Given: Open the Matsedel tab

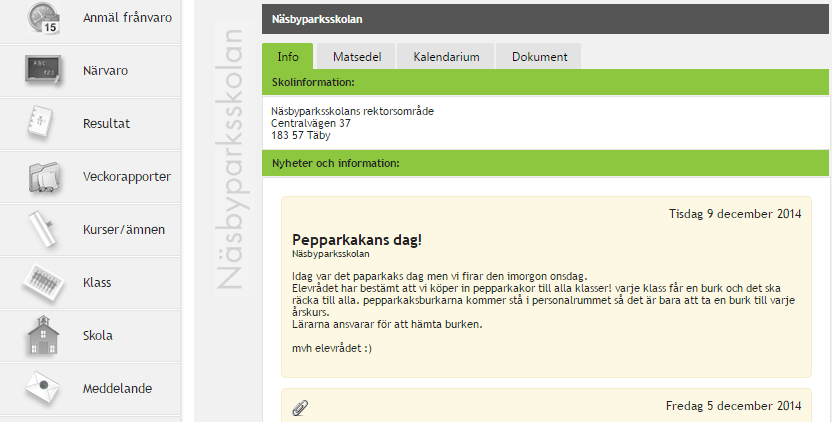Looking at the screenshot, I should (x=357, y=57).
